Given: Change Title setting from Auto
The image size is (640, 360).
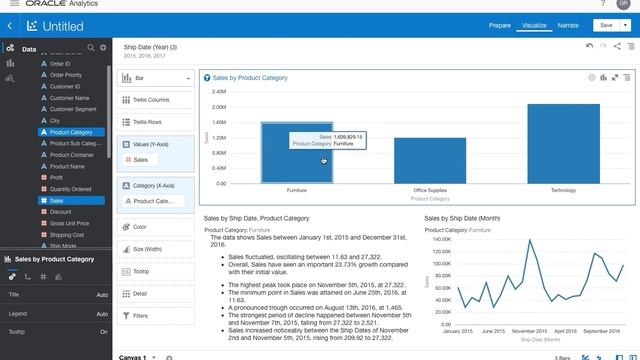Looking at the screenshot, I should (102, 295).
